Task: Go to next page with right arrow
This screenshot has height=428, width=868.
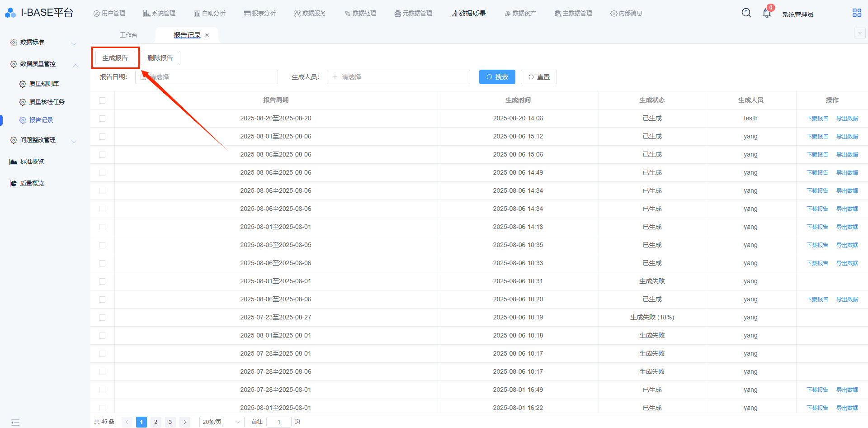Action: pos(185,422)
